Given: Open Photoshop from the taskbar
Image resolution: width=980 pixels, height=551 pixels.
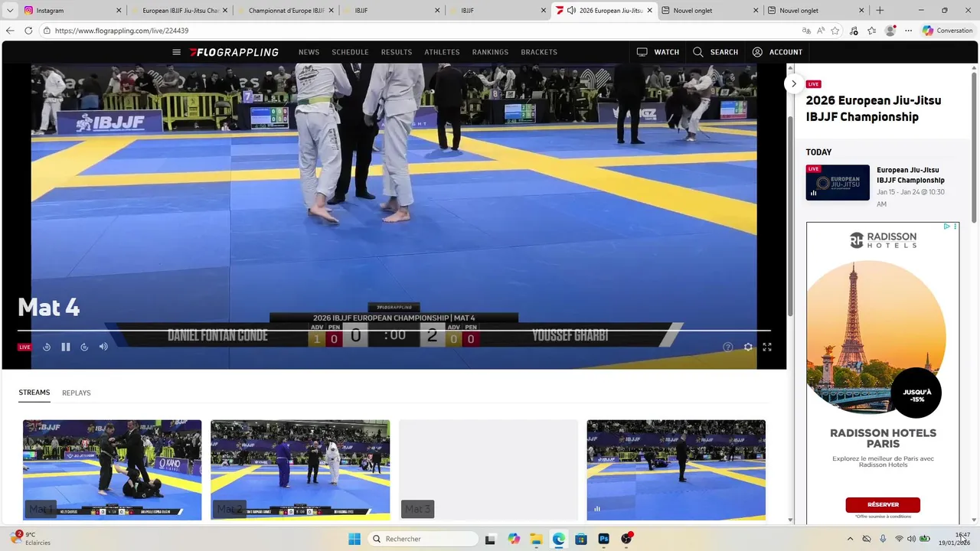Looking at the screenshot, I should pyautogui.click(x=603, y=539).
